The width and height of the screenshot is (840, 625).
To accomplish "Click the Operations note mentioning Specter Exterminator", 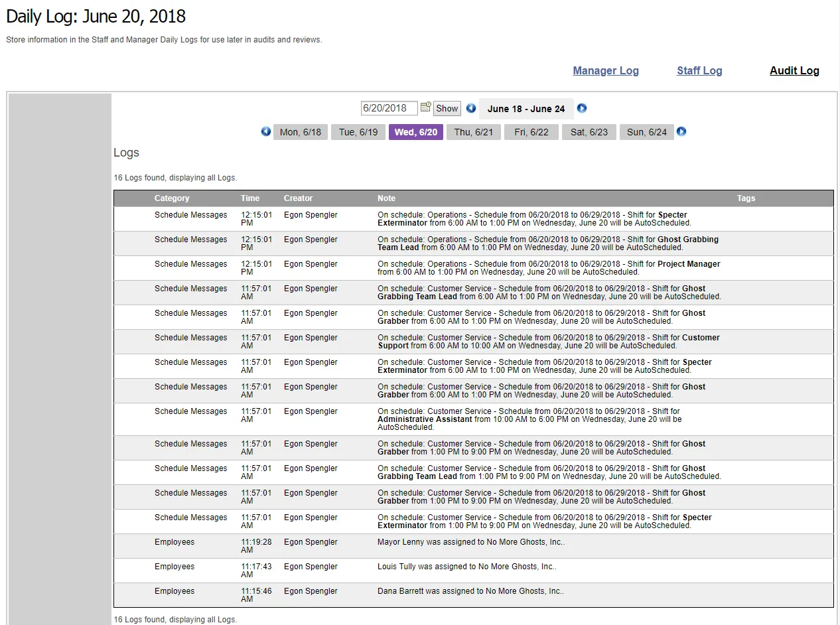I will [534, 219].
